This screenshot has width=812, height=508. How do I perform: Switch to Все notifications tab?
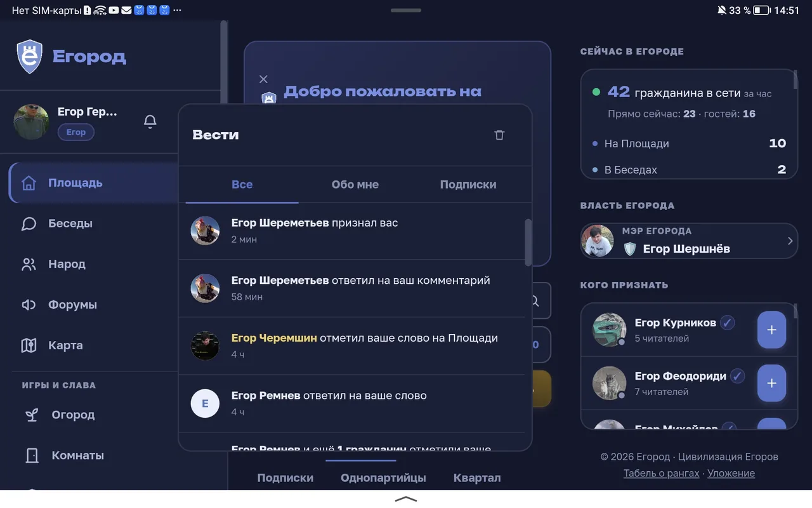(242, 185)
